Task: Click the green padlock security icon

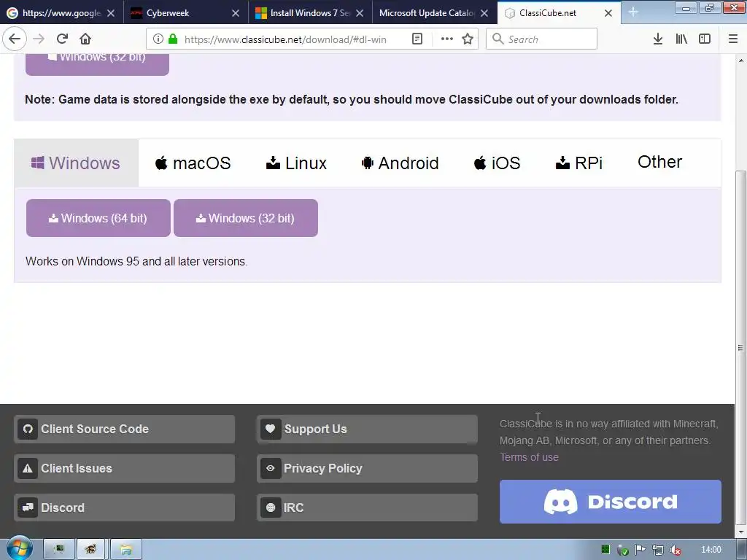Action: pos(173,39)
